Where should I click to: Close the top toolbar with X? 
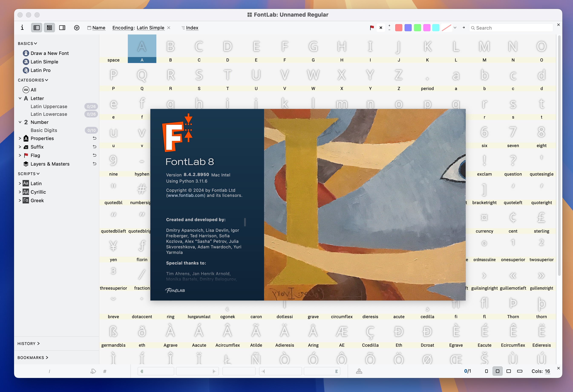tap(559, 25)
